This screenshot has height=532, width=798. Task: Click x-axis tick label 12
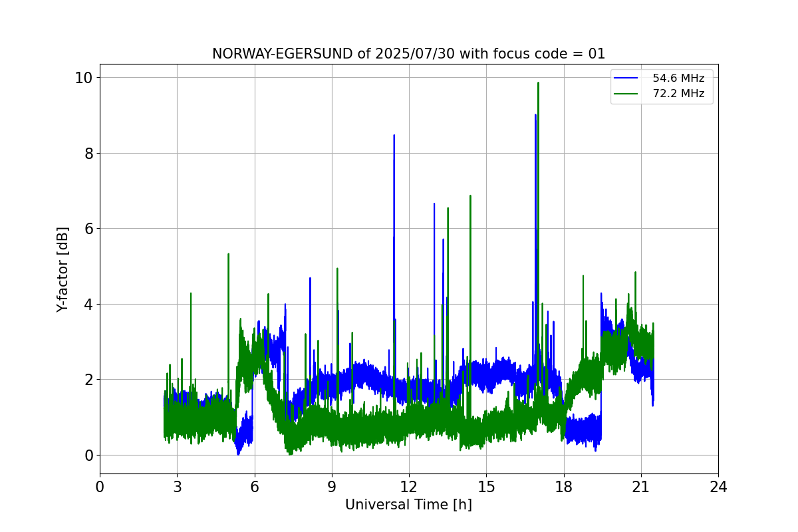point(409,487)
